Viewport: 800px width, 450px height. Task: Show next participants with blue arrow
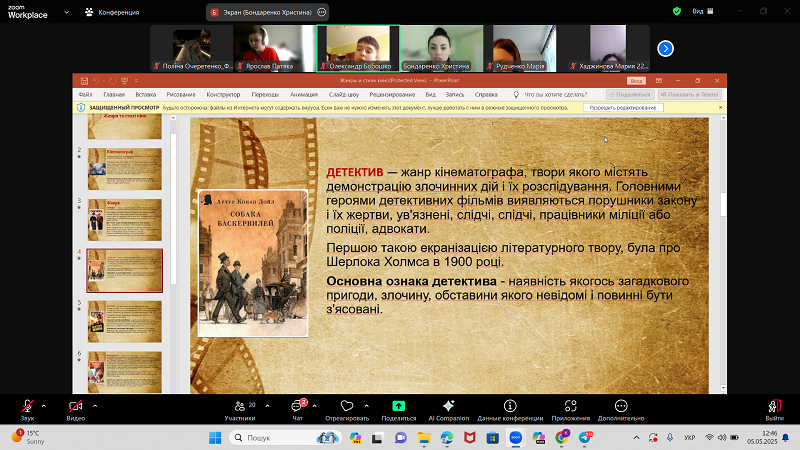coord(665,48)
